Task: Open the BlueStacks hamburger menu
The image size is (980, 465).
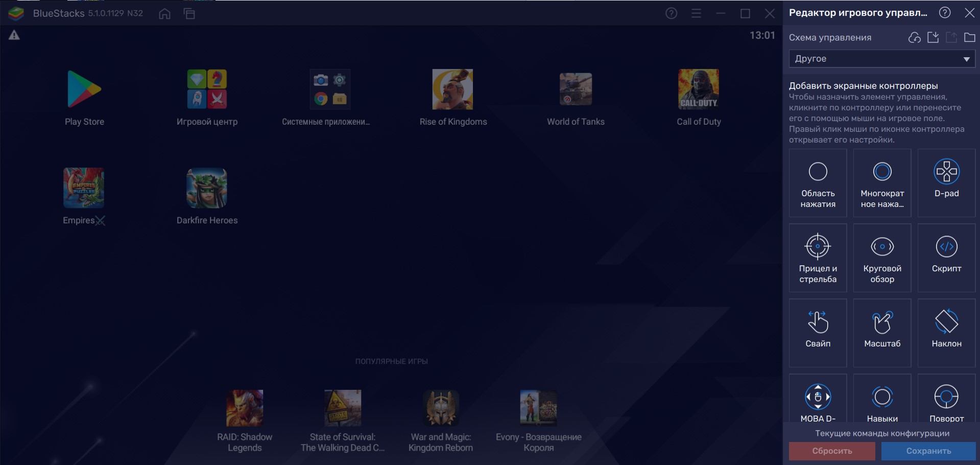Action: 696,14
